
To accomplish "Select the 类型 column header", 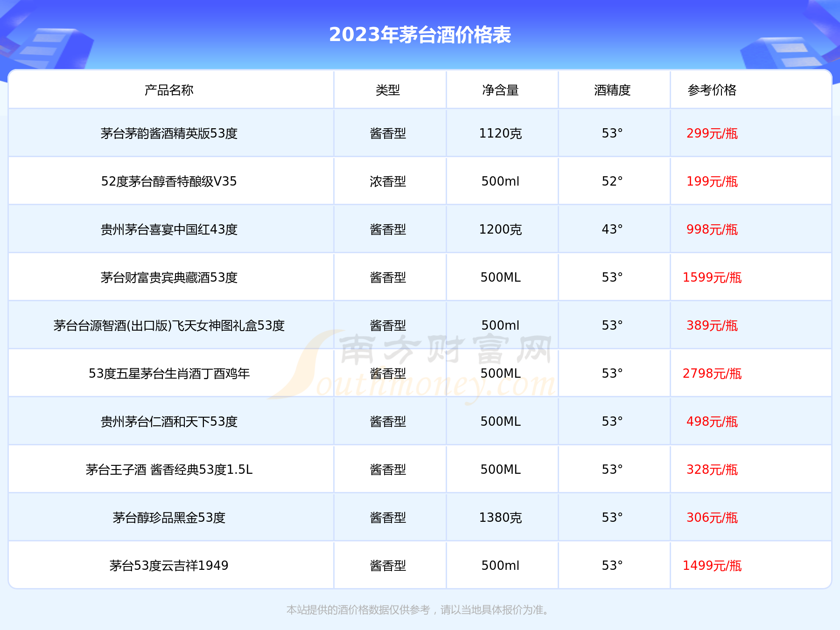I will pos(388,90).
